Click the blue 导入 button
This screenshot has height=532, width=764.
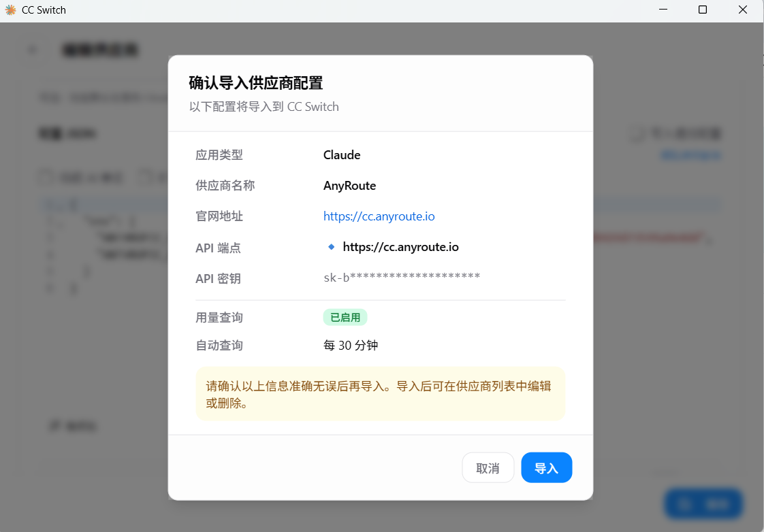(x=546, y=468)
